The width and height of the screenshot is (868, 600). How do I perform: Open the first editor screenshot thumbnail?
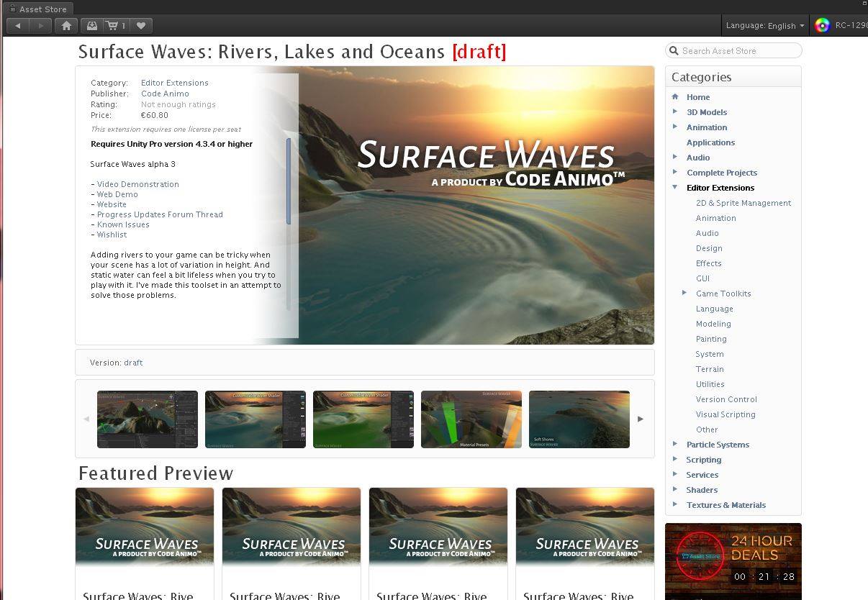[x=148, y=419]
